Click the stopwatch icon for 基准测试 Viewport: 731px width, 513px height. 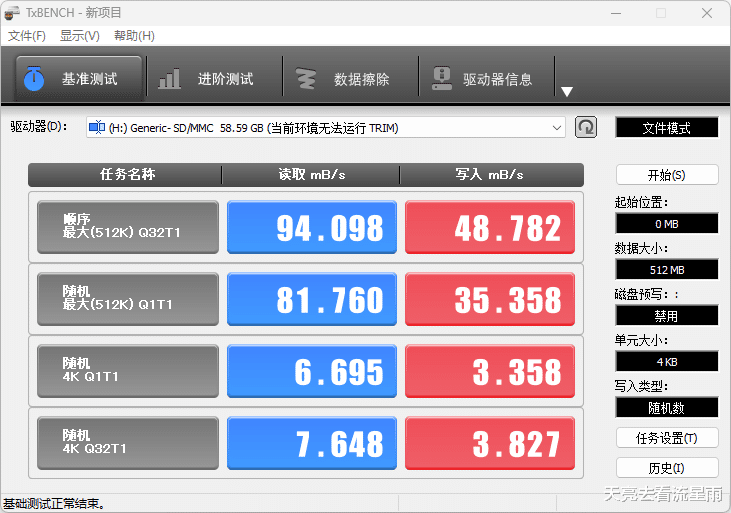click(34, 78)
